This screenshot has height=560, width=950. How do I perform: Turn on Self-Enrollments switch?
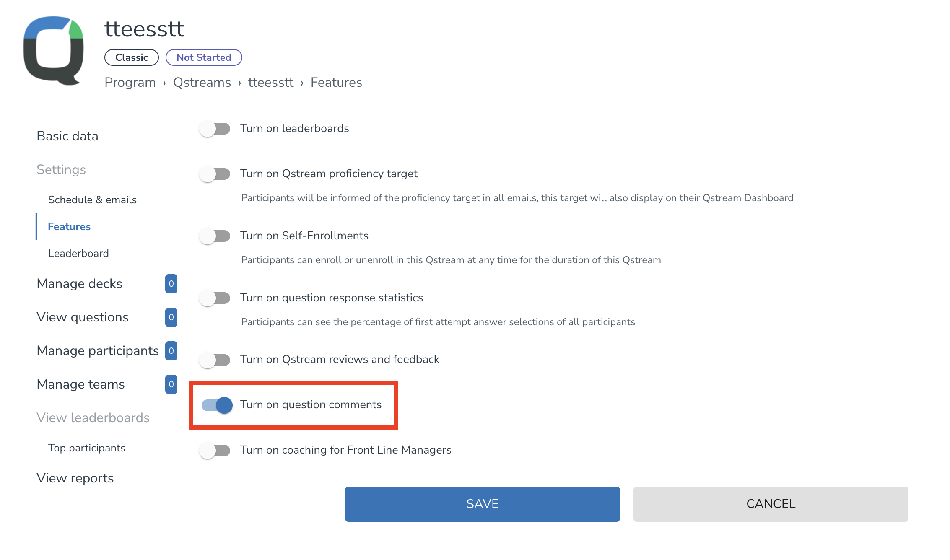[x=215, y=236]
